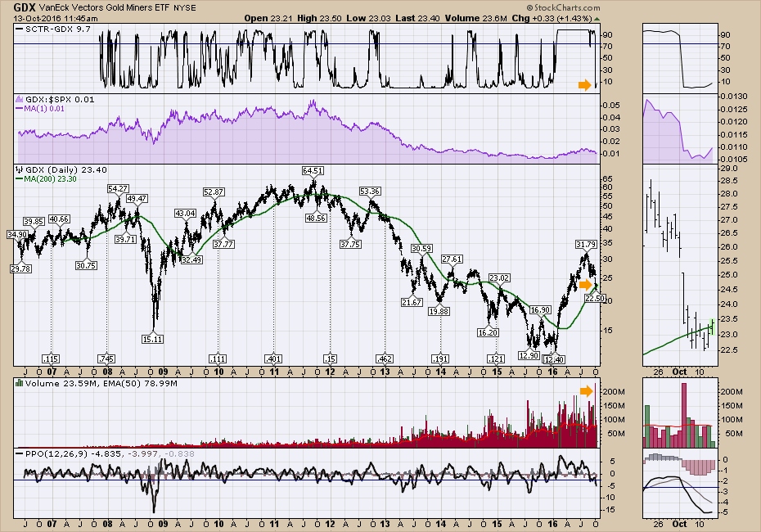Viewport: 761px width, 532px height.
Task: Click the 15.11 low price label
Action: click(x=152, y=340)
